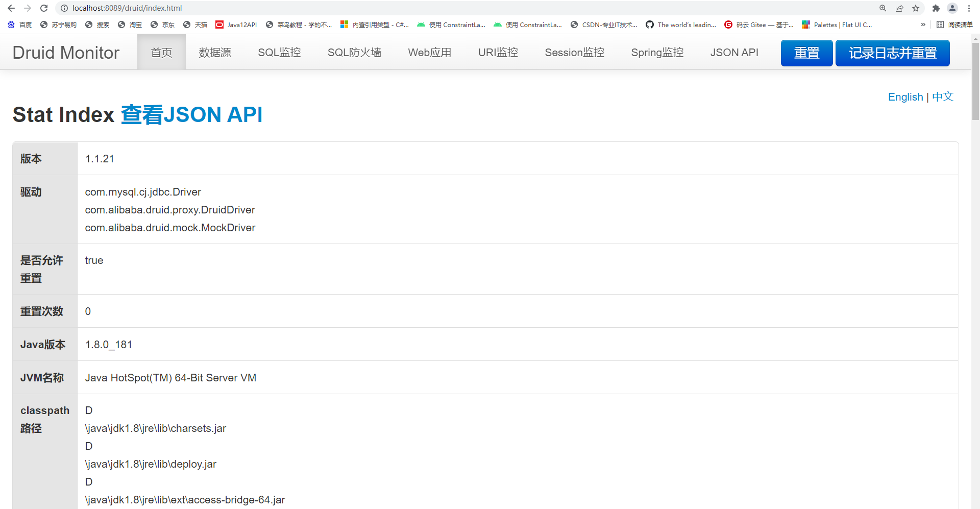Screen dimensions: 980x509
Task: Click the 记录日志并重置 button
Action: tap(893, 53)
